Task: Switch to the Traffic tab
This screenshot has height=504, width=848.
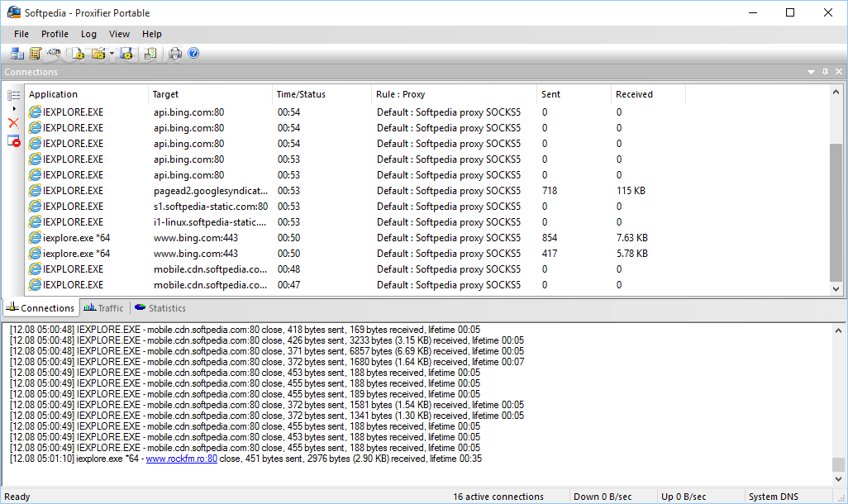Action: tap(103, 308)
